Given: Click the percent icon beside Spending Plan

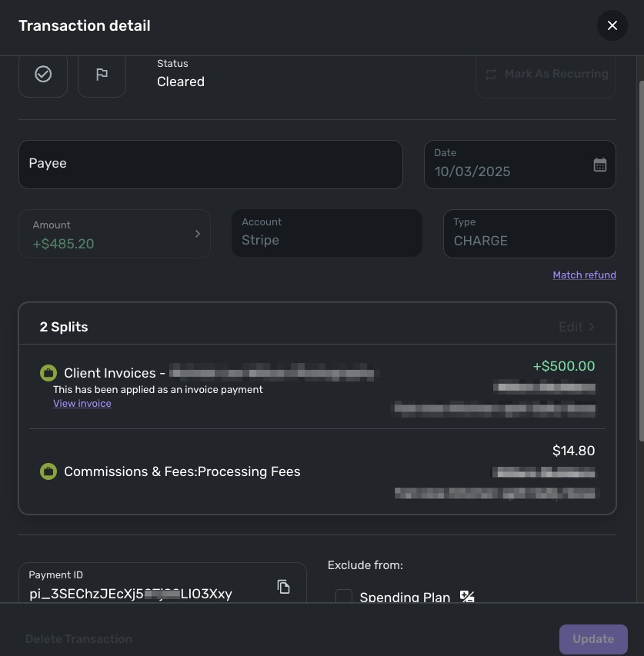Looking at the screenshot, I should pos(467,596).
